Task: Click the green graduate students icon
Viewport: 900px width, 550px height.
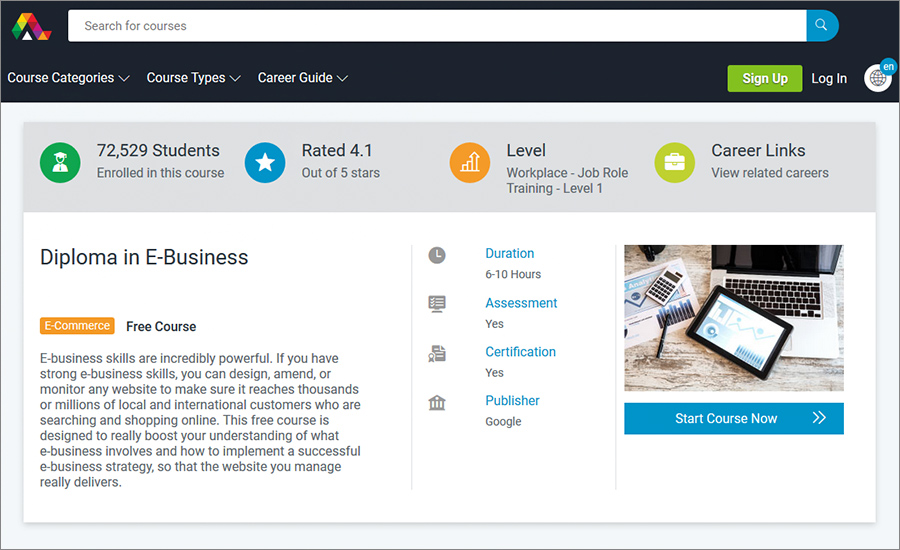Action: (x=60, y=162)
